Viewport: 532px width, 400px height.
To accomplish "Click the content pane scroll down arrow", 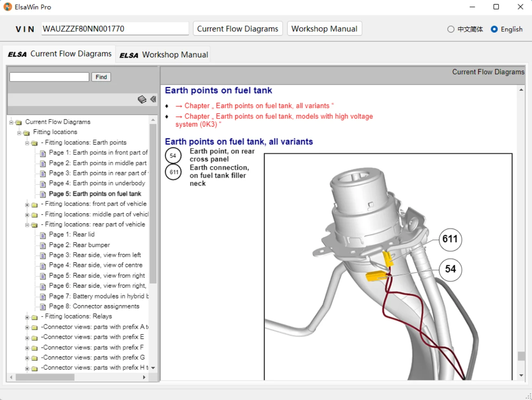I will [x=521, y=376].
